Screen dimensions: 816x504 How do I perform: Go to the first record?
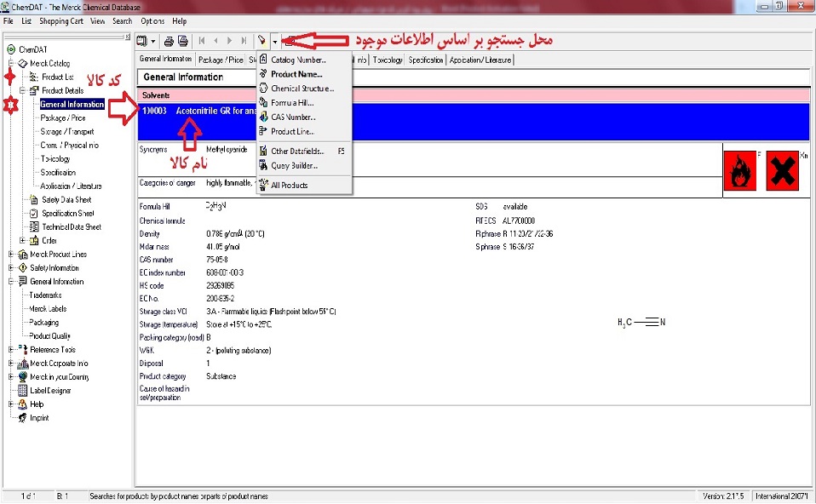202,41
